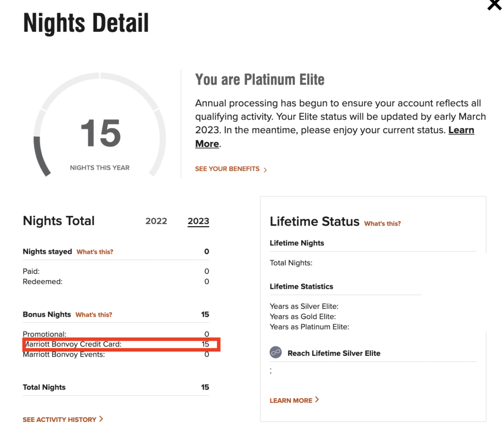This screenshot has height=441, width=504.
Task: Click the chevron next to LEARN MORE
Action: click(x=317, y=400)
